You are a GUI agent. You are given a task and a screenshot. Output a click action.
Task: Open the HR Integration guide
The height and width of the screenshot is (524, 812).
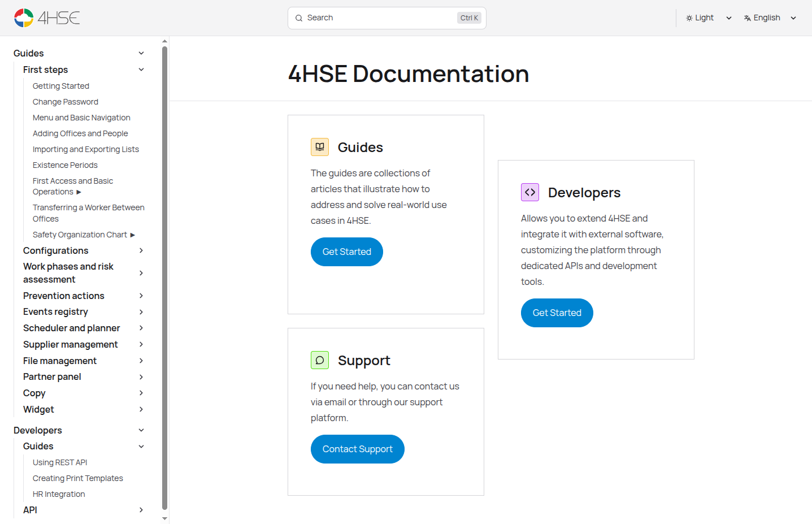point(59,494)
